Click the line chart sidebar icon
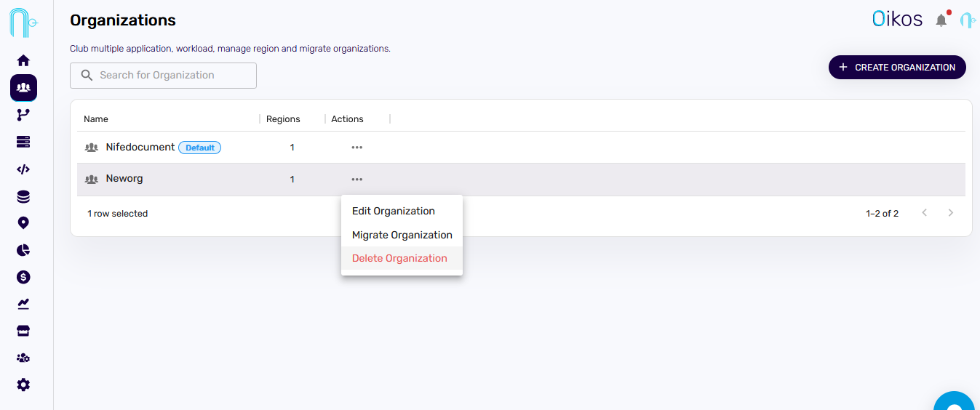This screenshot has height=410, width=980. (23, 304)
